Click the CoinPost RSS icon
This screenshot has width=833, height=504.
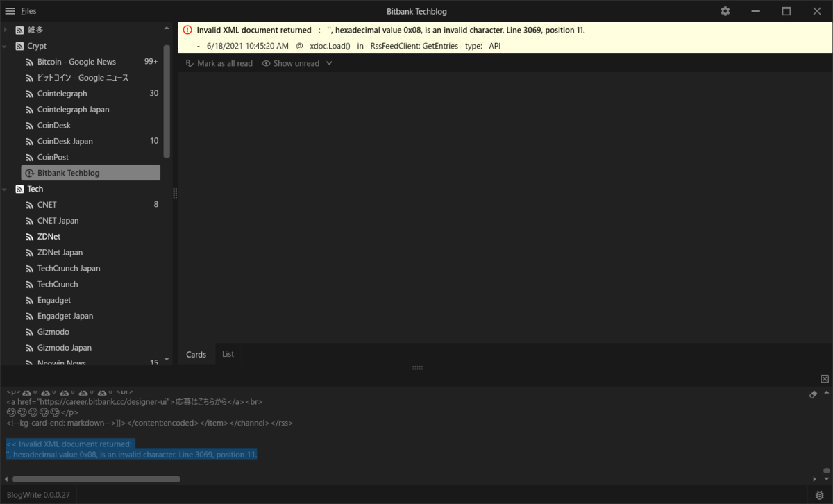[x=30, y=157]
